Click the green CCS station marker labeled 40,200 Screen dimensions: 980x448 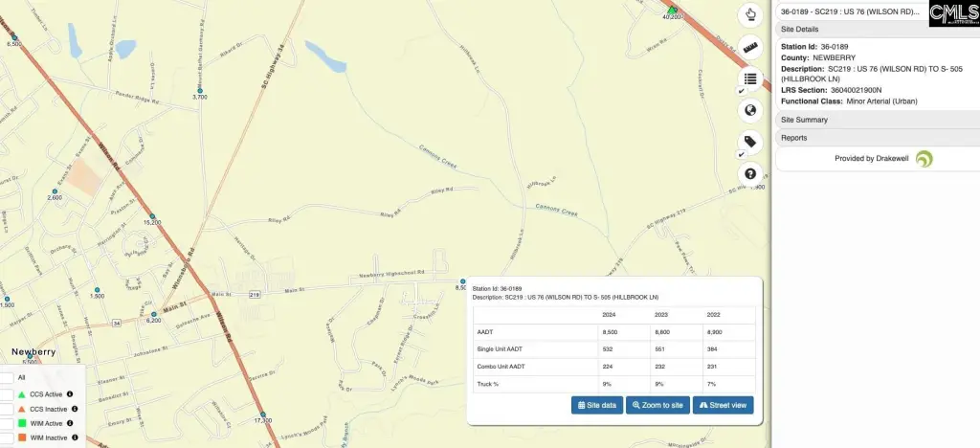672,11
